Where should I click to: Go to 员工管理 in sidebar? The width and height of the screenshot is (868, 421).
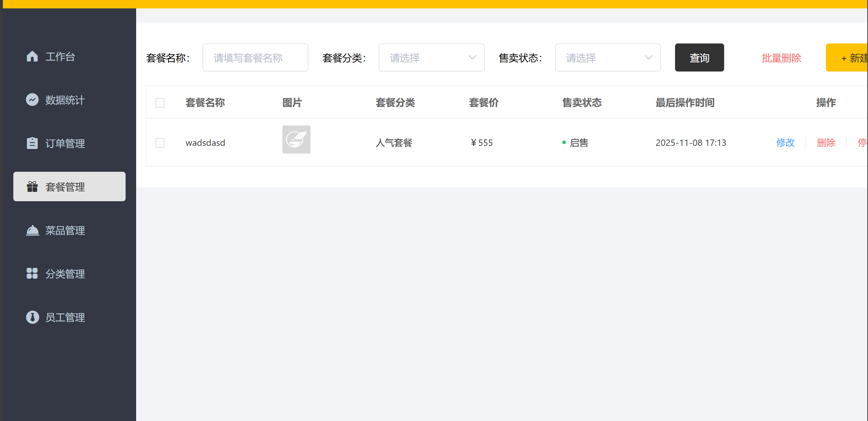click(65, 317)
